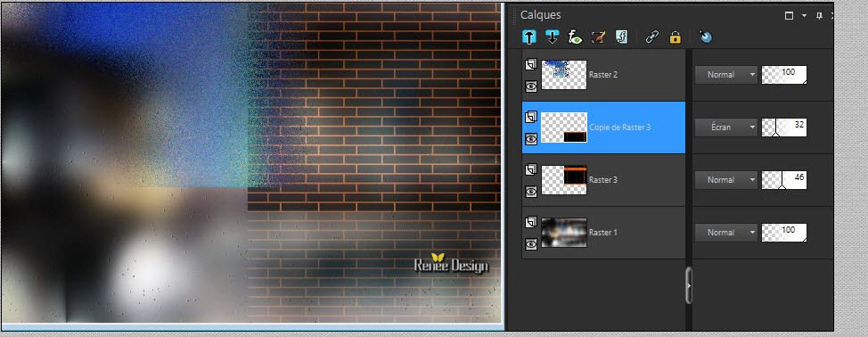Open the Calques panel options arrow
Viewport: 868px width, 337px height.
[805, 15]
